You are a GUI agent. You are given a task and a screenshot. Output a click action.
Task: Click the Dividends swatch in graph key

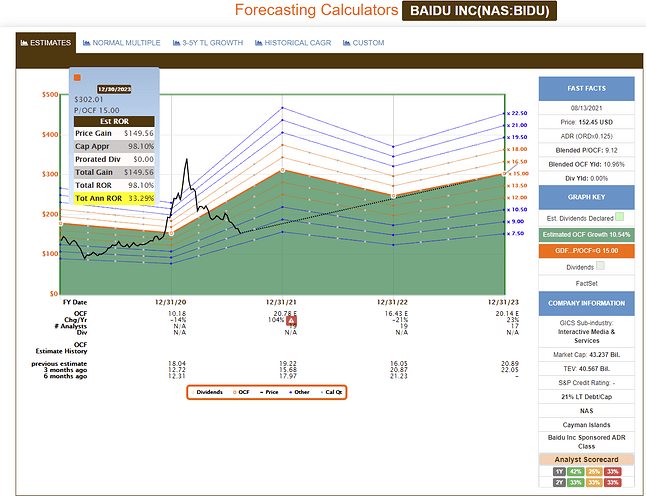pyautogui.click(x=600, y=266)
